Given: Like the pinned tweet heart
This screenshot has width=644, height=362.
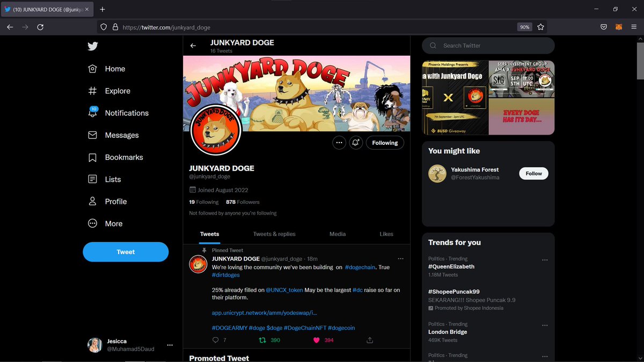Looking at the screenshot, I should click(x=317, y=340).
